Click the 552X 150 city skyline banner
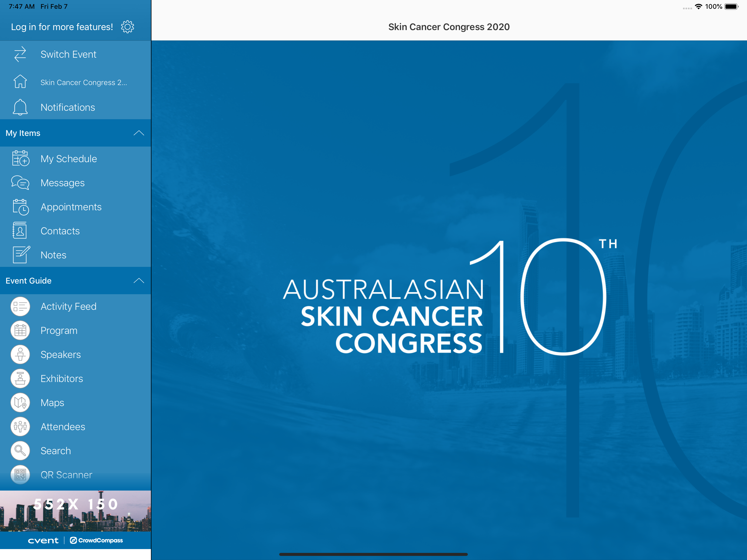This screenshot has width=747, height=560. point(75,511)
